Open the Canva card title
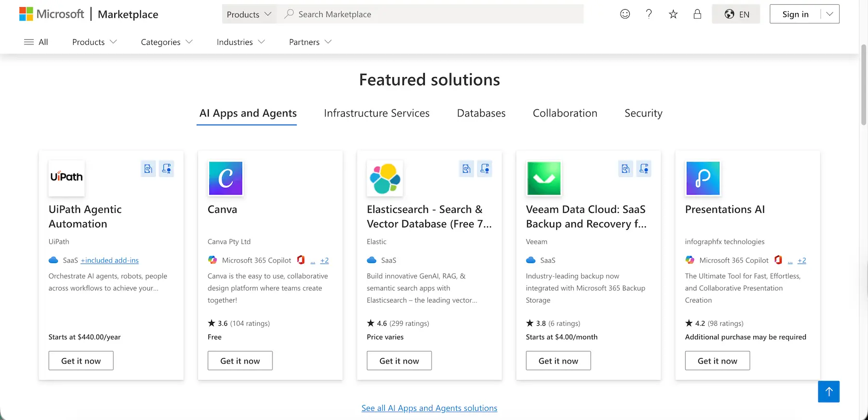This screenshot has height=420, width=868. tap(222, 209)
